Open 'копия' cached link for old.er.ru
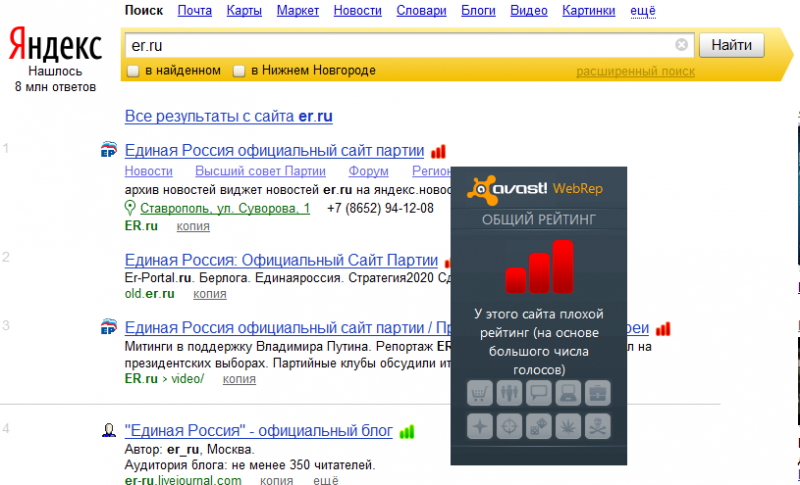 coord(210,294)
